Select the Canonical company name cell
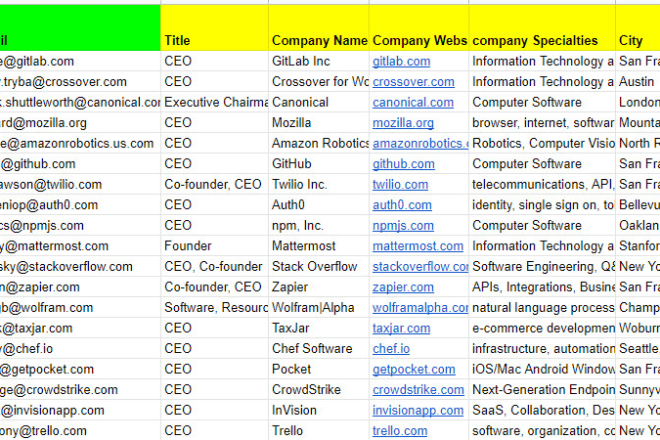 pos(319,102)
